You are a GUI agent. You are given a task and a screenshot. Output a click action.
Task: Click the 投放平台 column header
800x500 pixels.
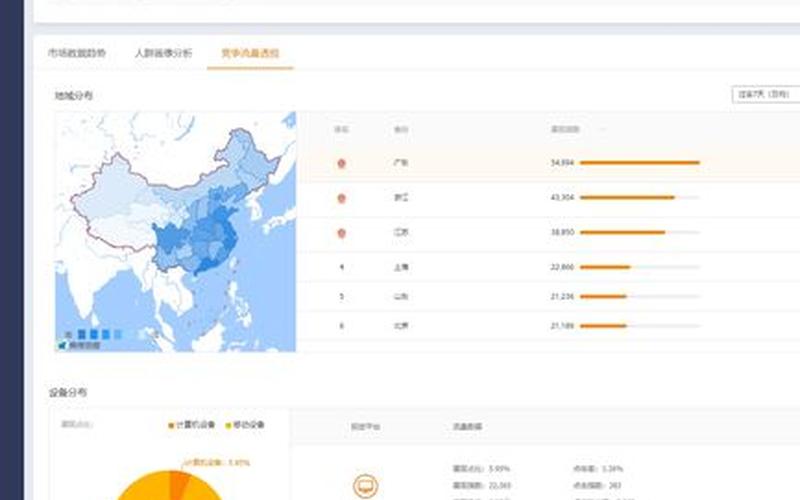(365, 427)
